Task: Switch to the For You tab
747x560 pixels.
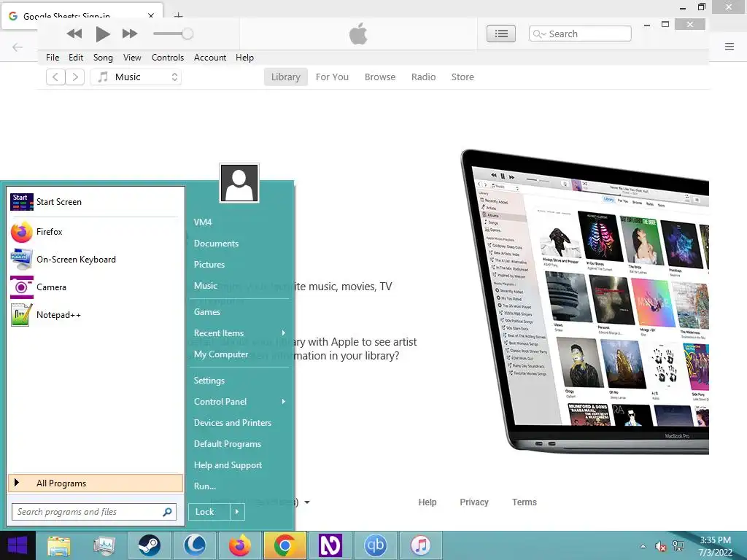Action: 332,77
